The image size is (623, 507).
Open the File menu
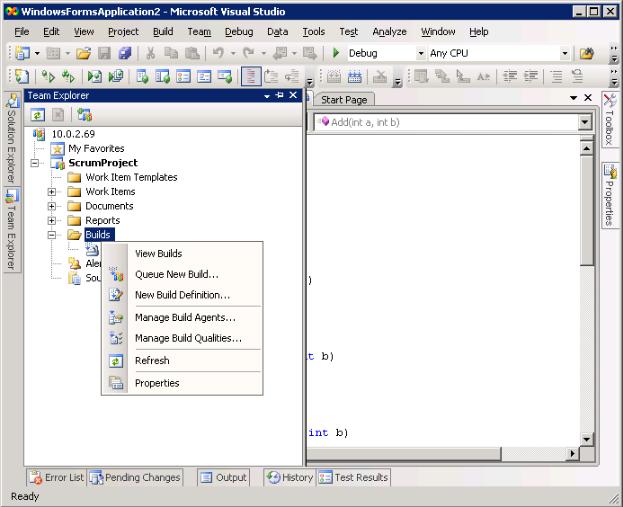click(x=21, y=32)
